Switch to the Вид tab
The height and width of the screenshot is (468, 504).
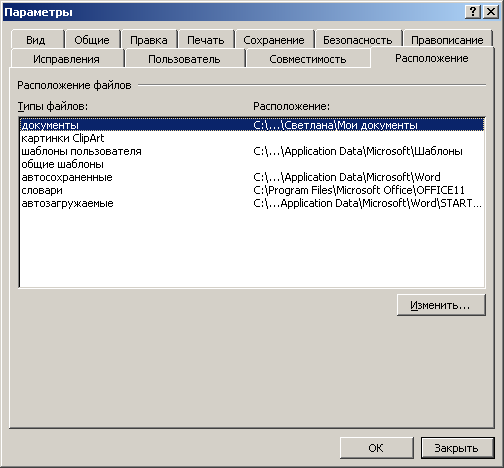pyautogui.click(x=37, y=39)
